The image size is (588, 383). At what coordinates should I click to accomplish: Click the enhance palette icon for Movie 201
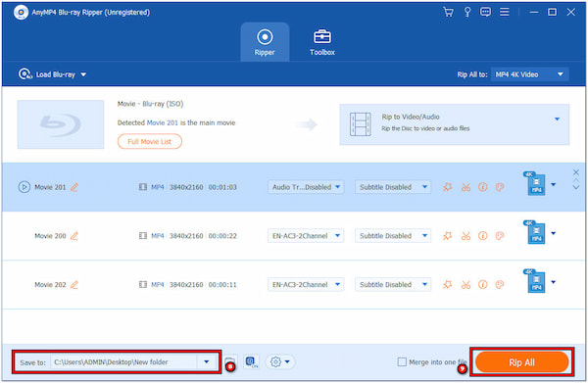(x=500, y=187)
